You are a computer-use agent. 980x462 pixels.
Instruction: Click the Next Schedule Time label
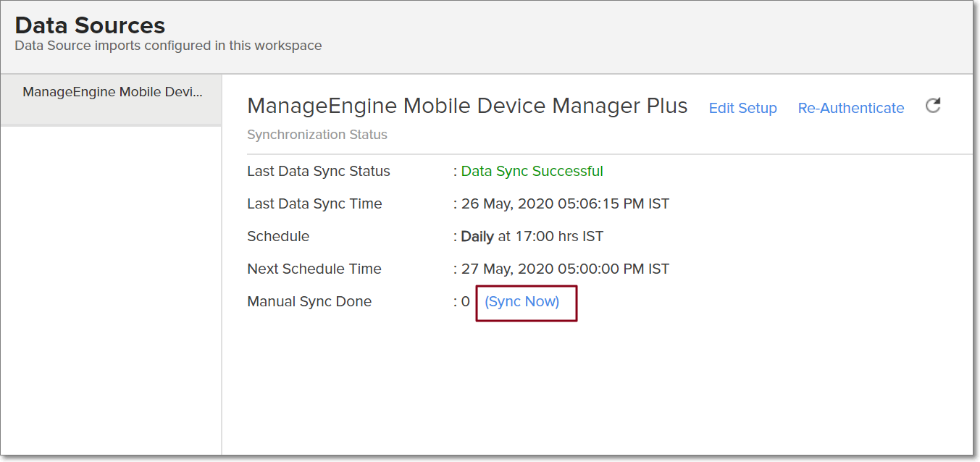point(314,269)
